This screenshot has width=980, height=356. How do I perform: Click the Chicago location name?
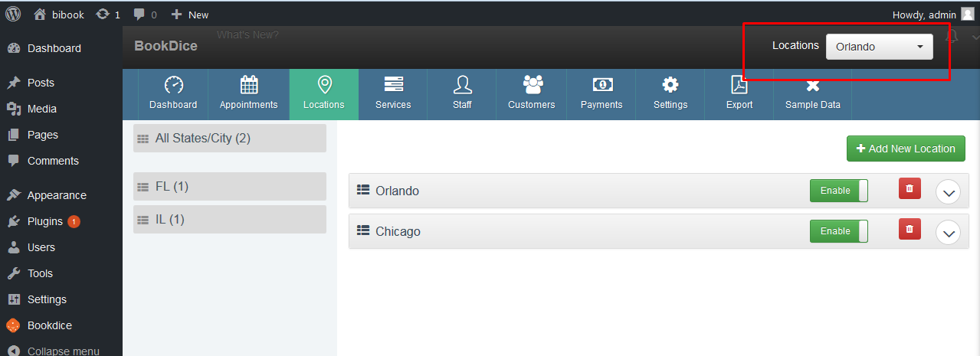click(x=398, y=231)
